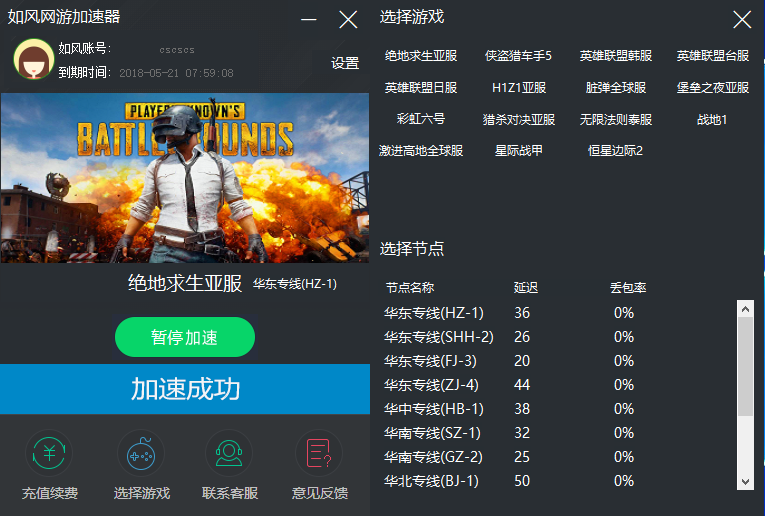
Task: Click the node list scrollbar up arrow
Action: [745, 309]
